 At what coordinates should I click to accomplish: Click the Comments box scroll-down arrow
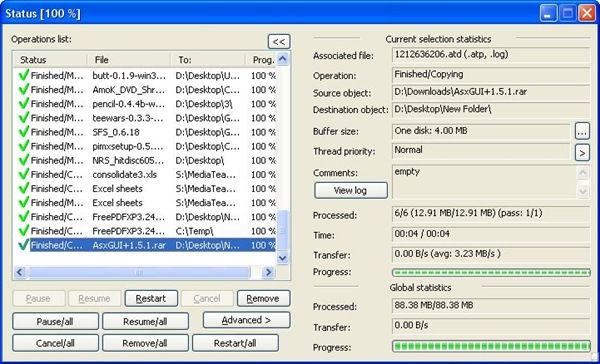(583, 191)
